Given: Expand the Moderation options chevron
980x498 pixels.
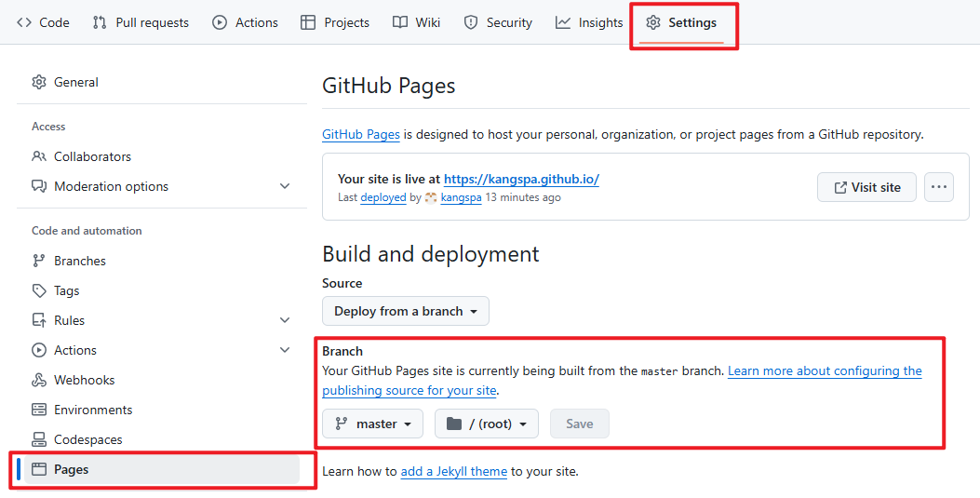Looking at the screenshot, I should 285,186.
